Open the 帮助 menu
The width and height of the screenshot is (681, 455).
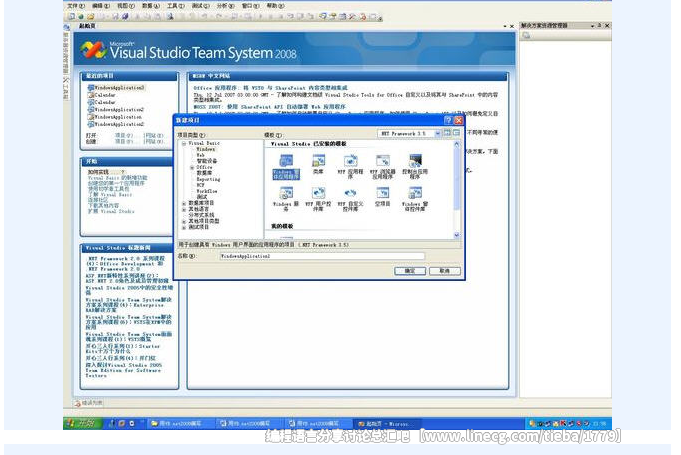click(275, 6)
